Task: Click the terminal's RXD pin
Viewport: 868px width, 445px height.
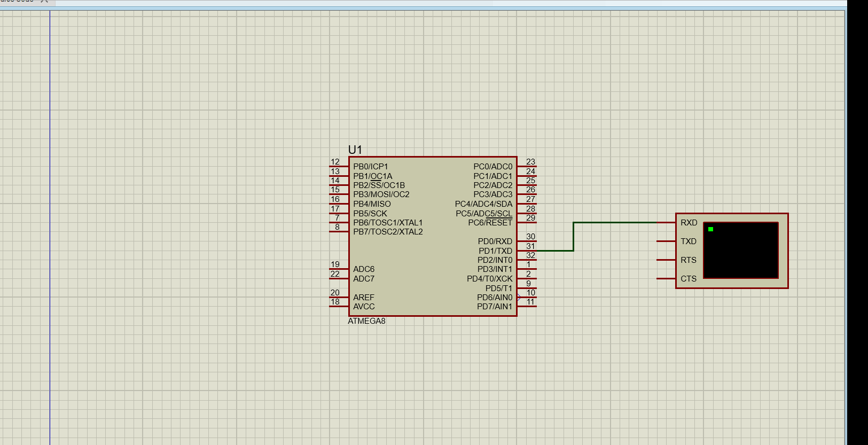Action: (667, 223)
